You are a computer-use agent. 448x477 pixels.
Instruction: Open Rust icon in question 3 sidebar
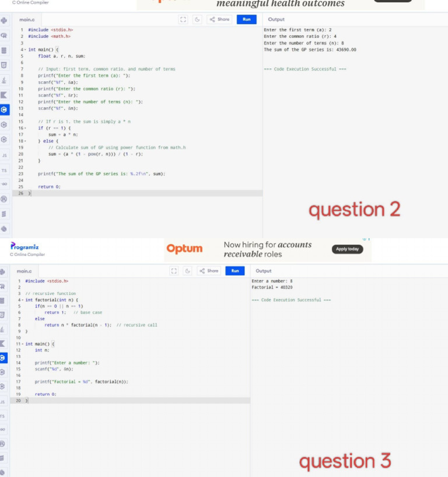pyautogui.click(x=2, y=444)
